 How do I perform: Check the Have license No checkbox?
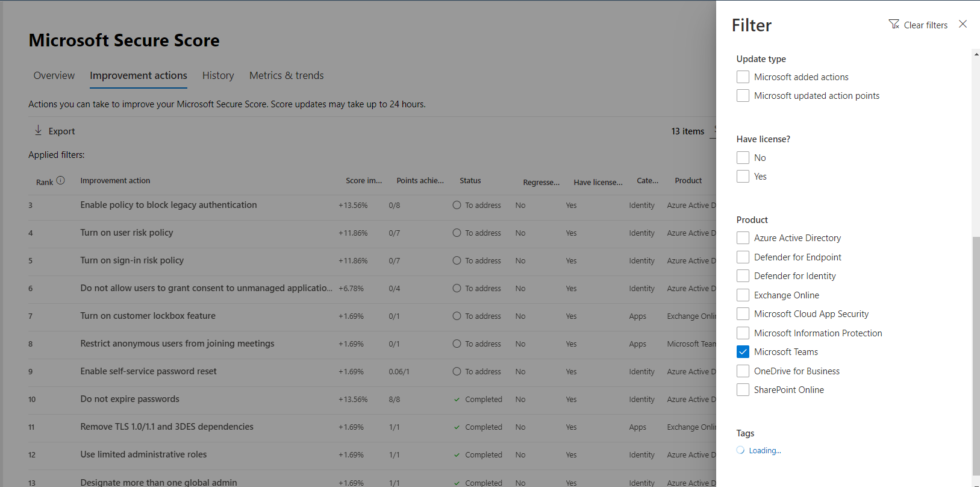point(743,158)
